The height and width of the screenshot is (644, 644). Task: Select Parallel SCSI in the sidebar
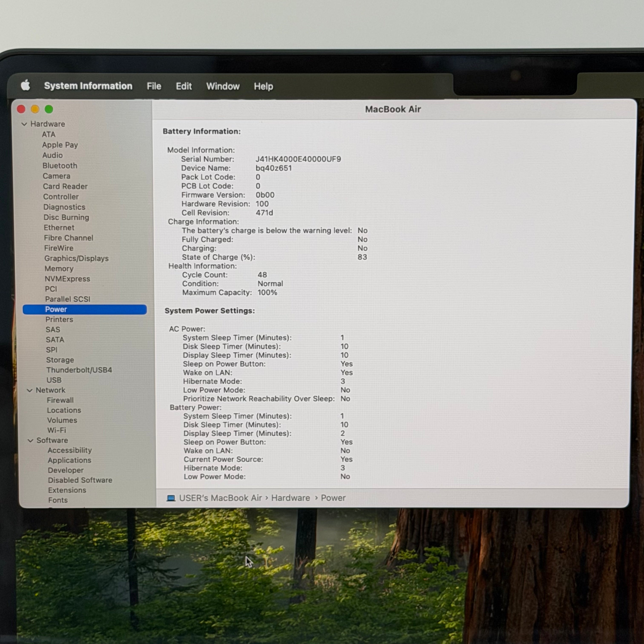point(68,299)
